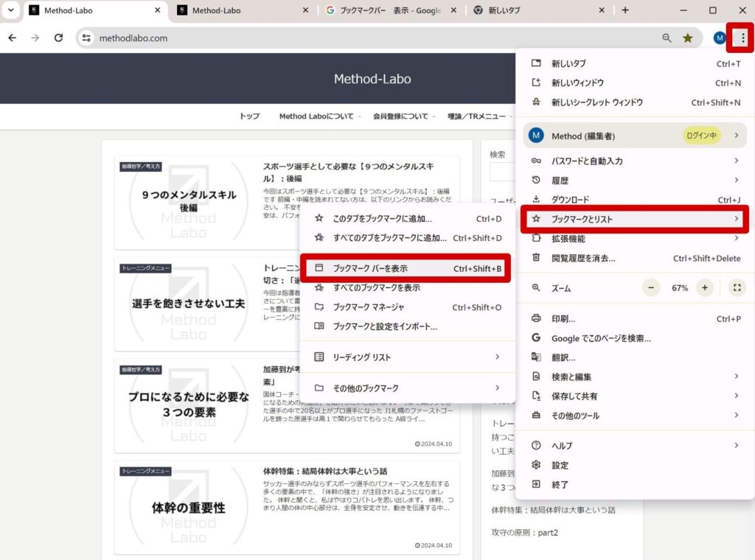Viewport: 755px width, 560px height.
Task: Open the ９つのメンタルスキル 後編 thumbnail
Action: [x=188, y=200]
